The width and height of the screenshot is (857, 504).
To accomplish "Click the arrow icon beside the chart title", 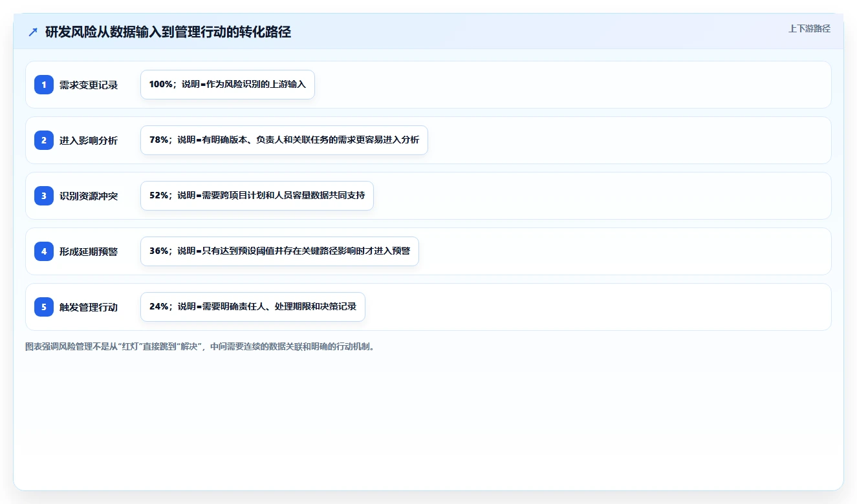I will [x=33, y=32].
